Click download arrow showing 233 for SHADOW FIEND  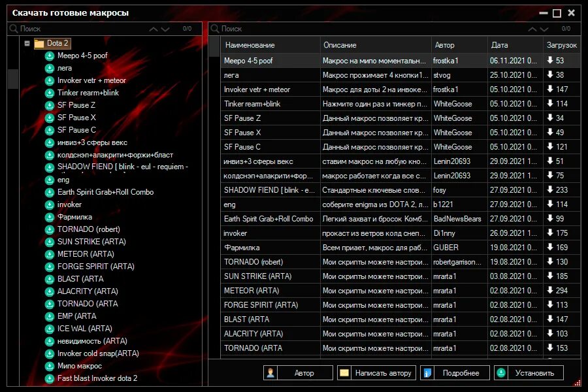[x=550, y=189]
